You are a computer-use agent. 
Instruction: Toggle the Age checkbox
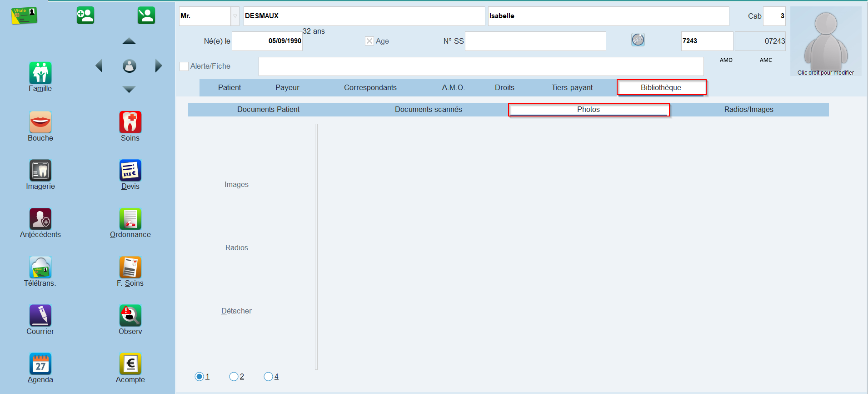[x=369, y=41]
